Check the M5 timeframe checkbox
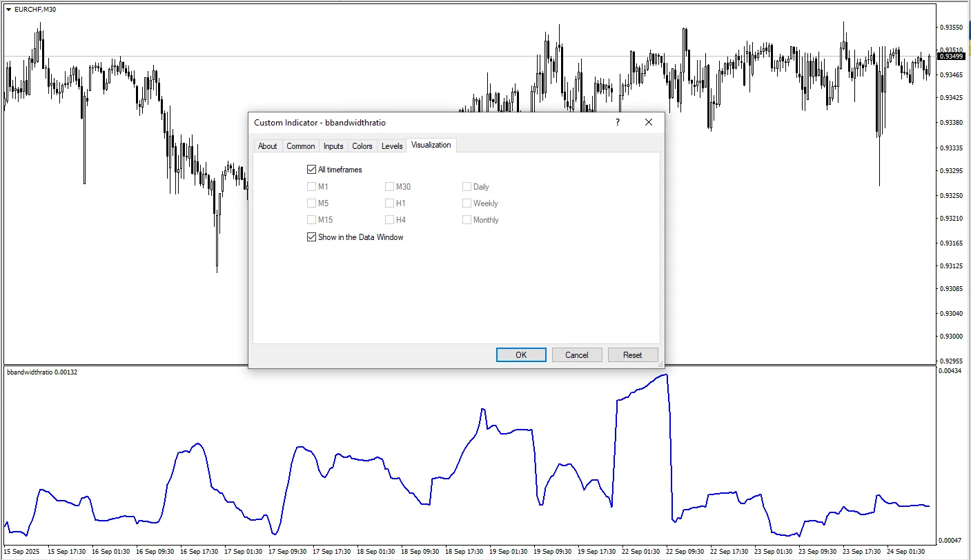Screen dimensions: 971x560 pos(311,203)
